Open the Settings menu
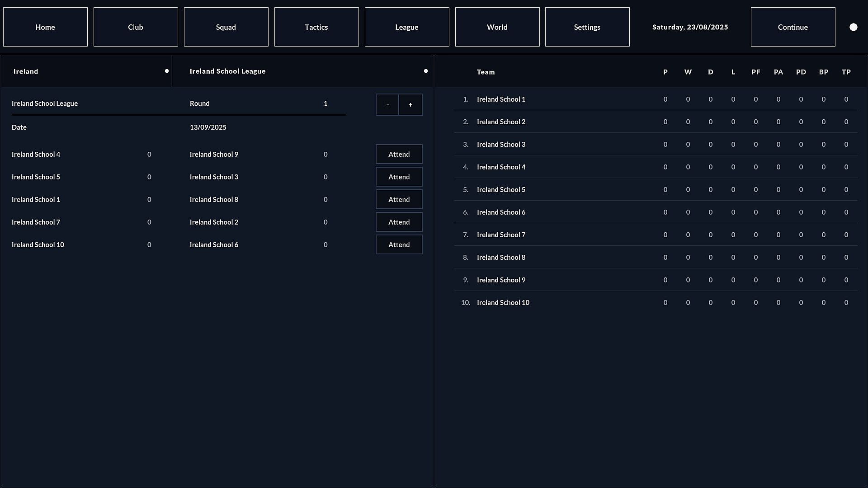This screenshot has height=488, width=868. 587,27
